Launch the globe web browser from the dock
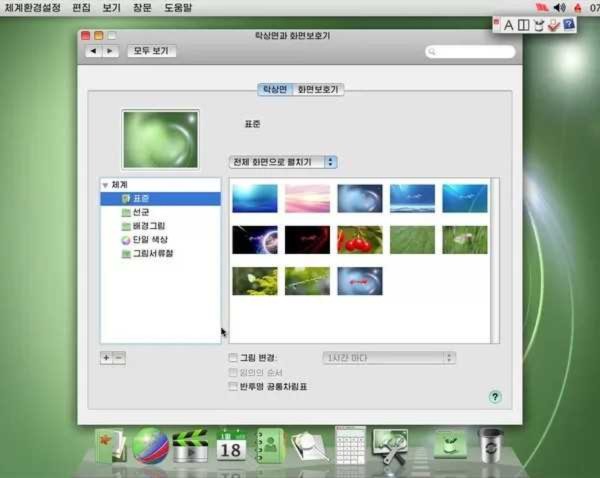 tap(150, 446)
